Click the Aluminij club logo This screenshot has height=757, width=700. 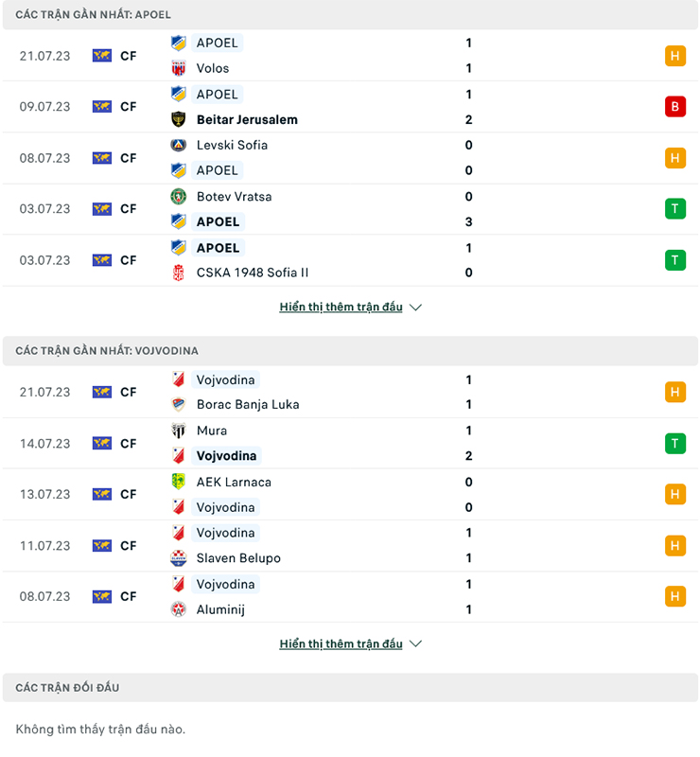[x=178, y=609]
